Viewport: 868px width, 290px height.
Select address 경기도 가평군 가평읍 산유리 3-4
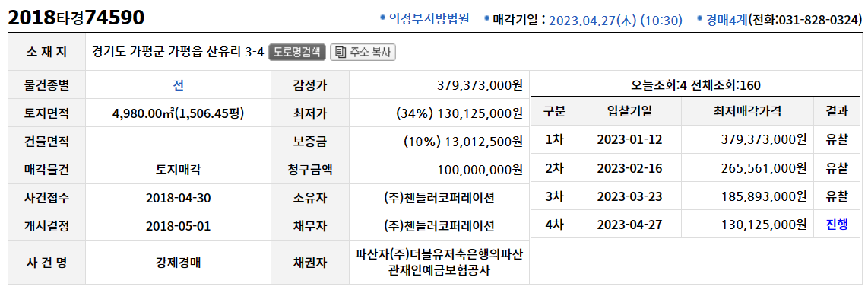coord(177,53)
